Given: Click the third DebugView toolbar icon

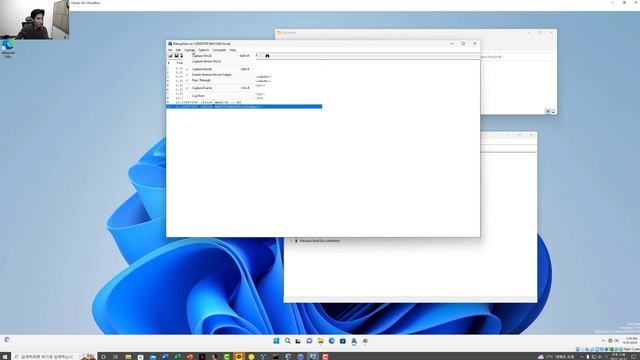Looking at the screenshot, I should click(x=182, y=56).
